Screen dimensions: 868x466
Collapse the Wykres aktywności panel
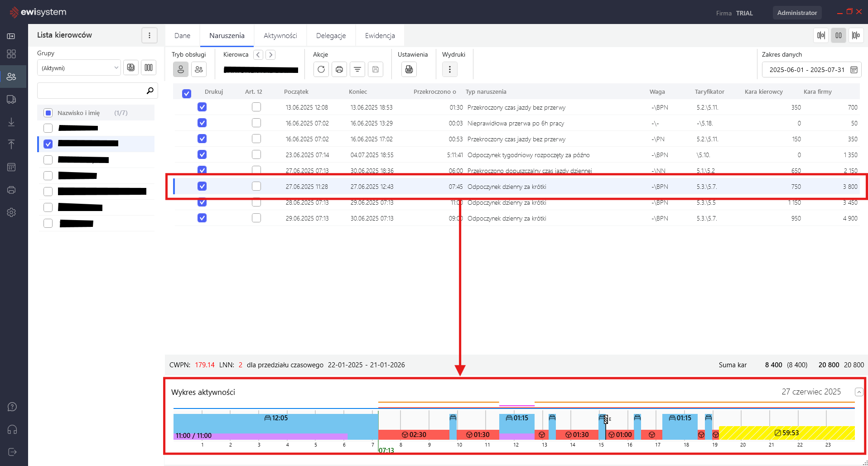[x=858, y=392]
